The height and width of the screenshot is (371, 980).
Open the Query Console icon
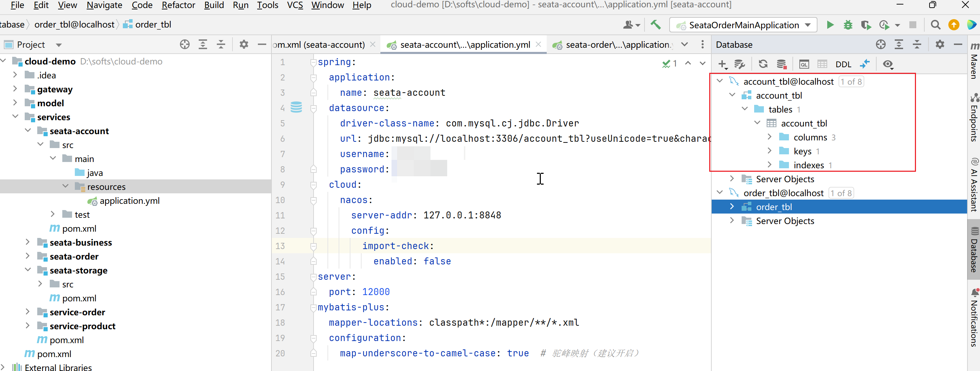pyautogui.click(x=804, y=64)
